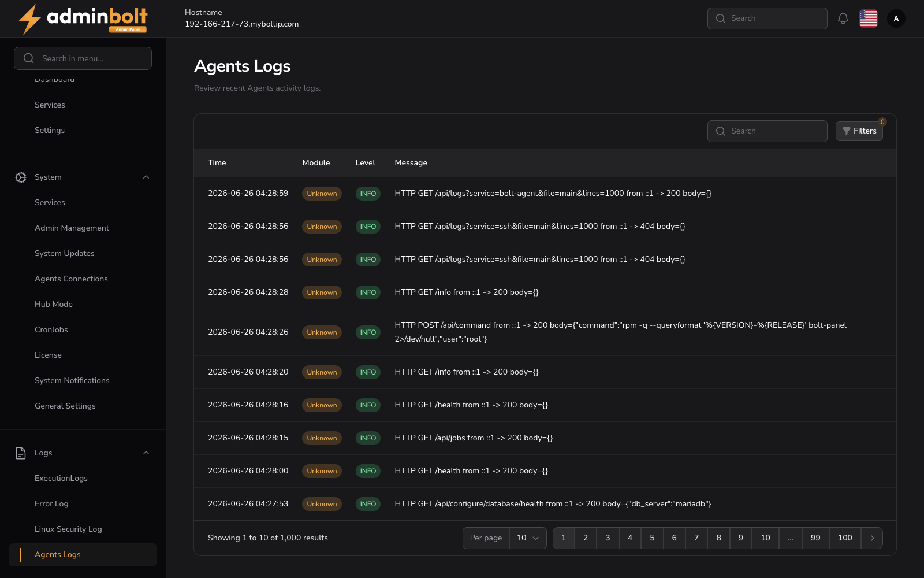
Task: Focus the Search in menu field
Action: (x=83, y=58)
